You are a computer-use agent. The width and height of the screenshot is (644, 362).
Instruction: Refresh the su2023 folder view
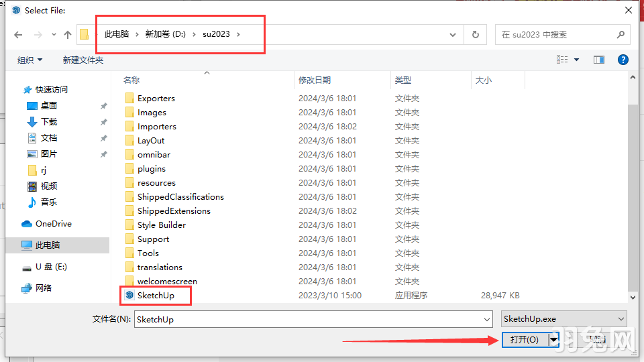475,35
